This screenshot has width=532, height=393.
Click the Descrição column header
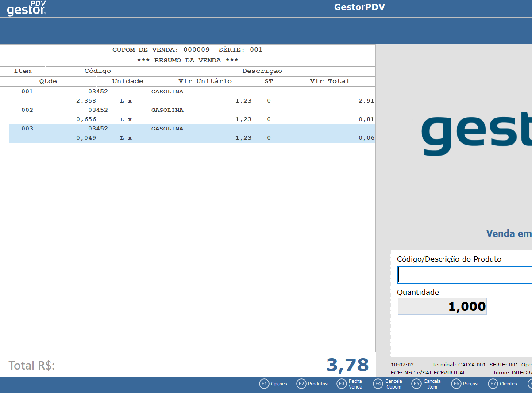(x=262, y=71)
